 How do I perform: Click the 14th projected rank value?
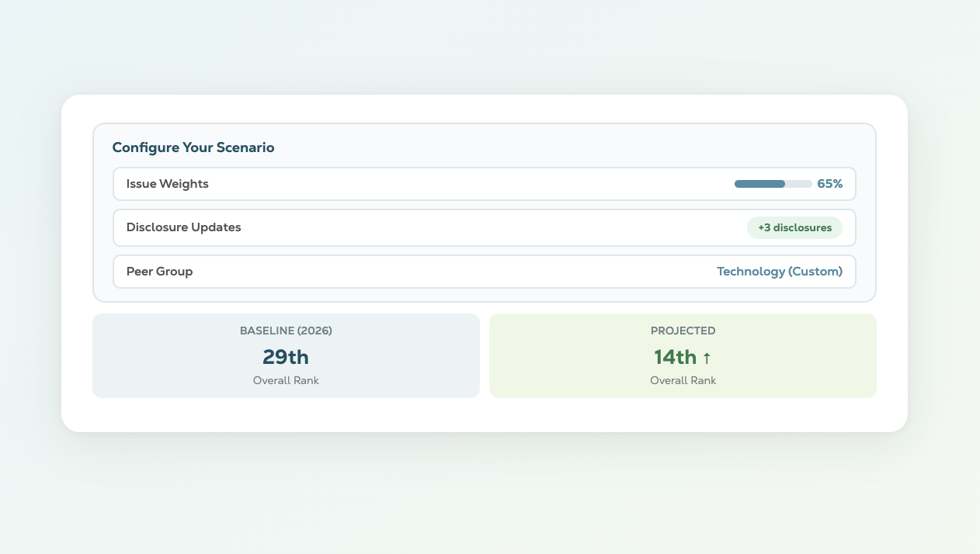675,357
